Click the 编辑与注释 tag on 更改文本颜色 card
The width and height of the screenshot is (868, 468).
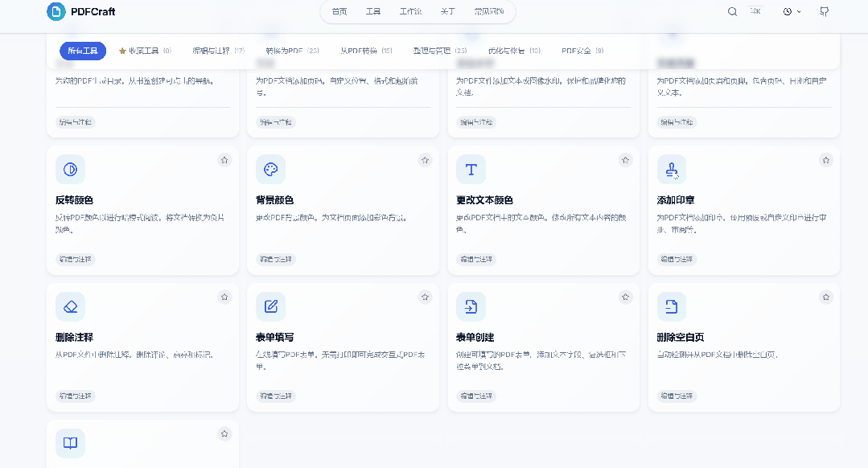pos(476,260)
